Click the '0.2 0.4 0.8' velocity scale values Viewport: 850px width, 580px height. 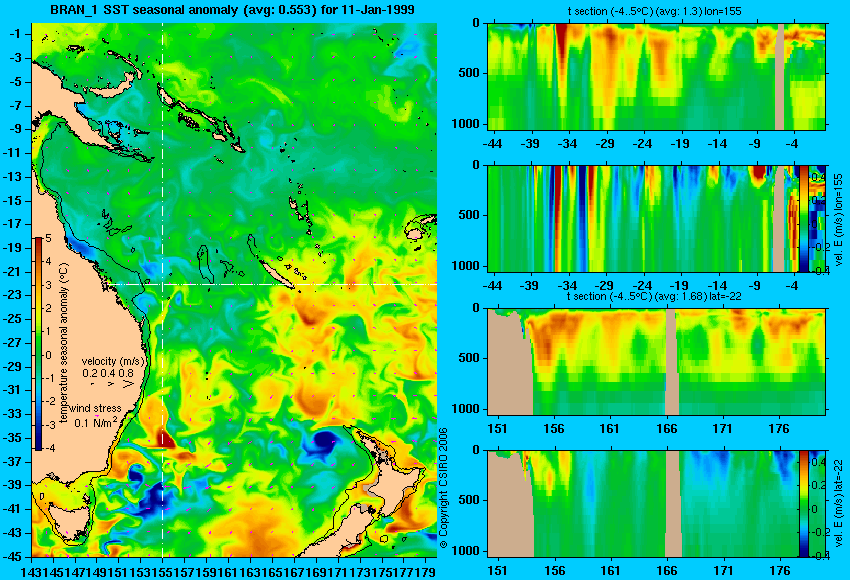107,373
